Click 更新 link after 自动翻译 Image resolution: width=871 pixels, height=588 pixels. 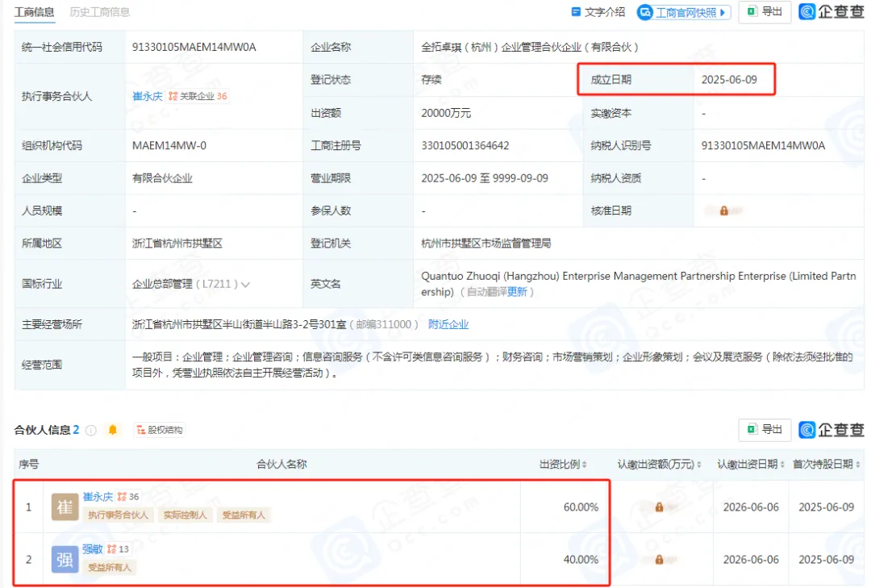pos(517,292)
